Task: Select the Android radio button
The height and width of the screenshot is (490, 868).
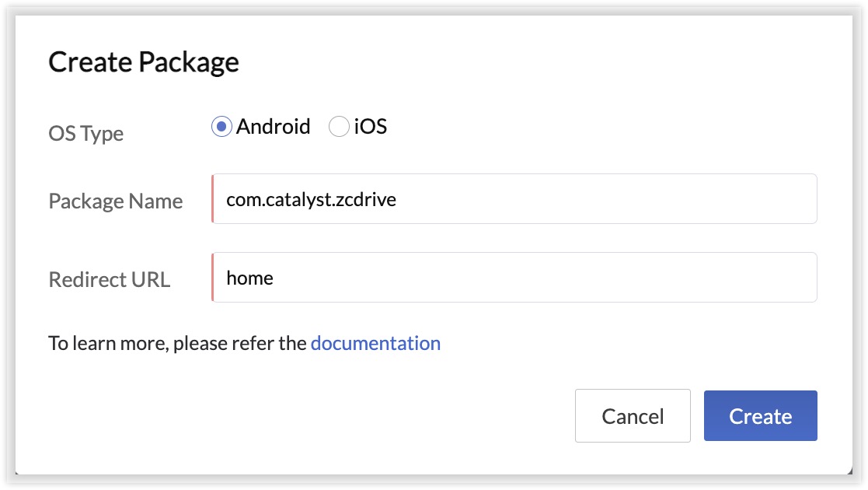Action: tap(221, 127)
